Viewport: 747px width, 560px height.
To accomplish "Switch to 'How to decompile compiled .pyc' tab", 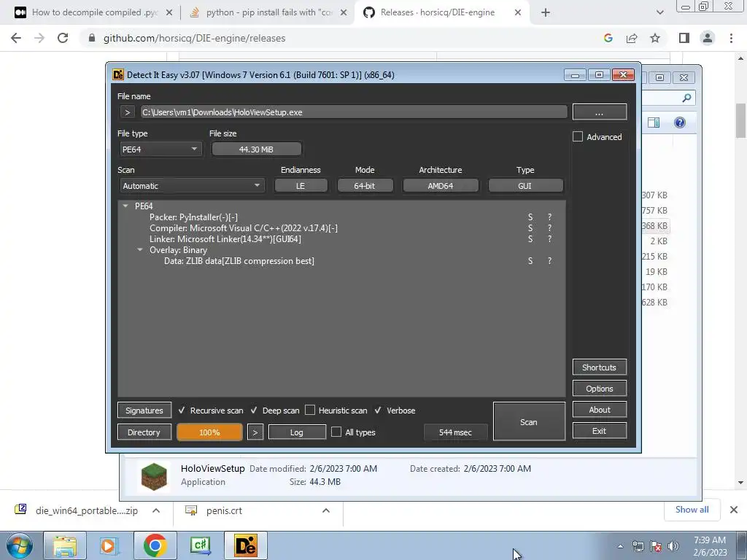I will point(94,12).
